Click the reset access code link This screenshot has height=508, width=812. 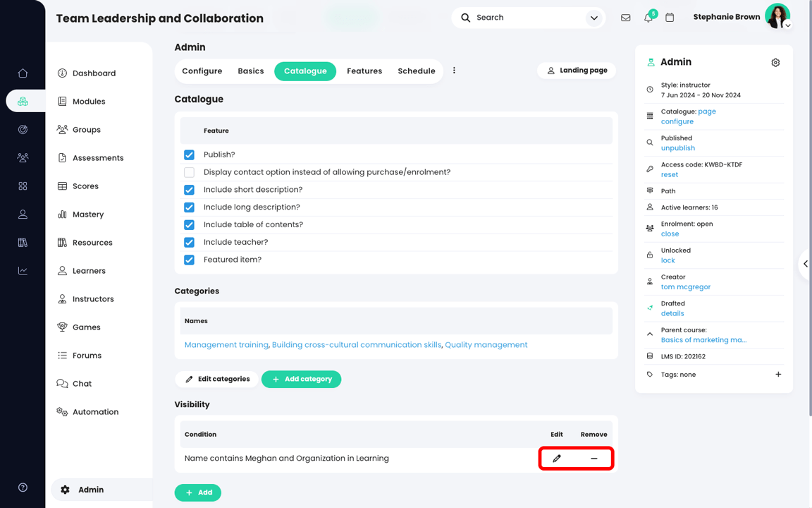point(669,175)
